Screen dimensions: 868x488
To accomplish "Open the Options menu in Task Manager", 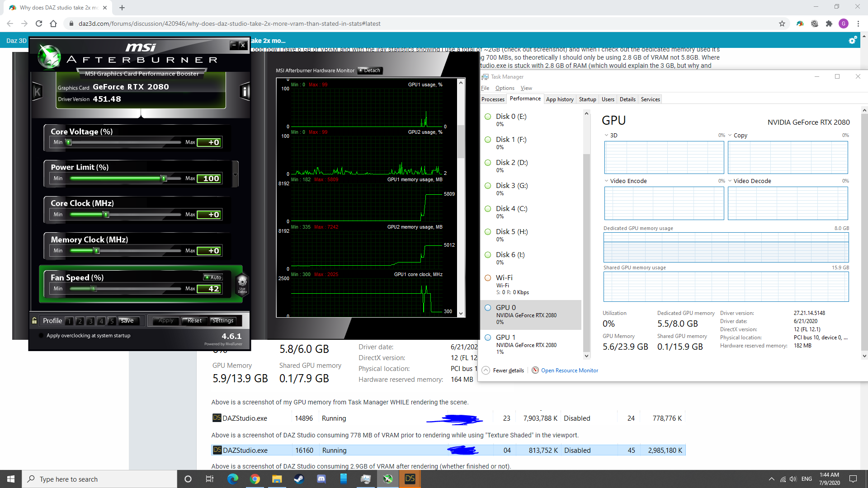I will [505, 88].
